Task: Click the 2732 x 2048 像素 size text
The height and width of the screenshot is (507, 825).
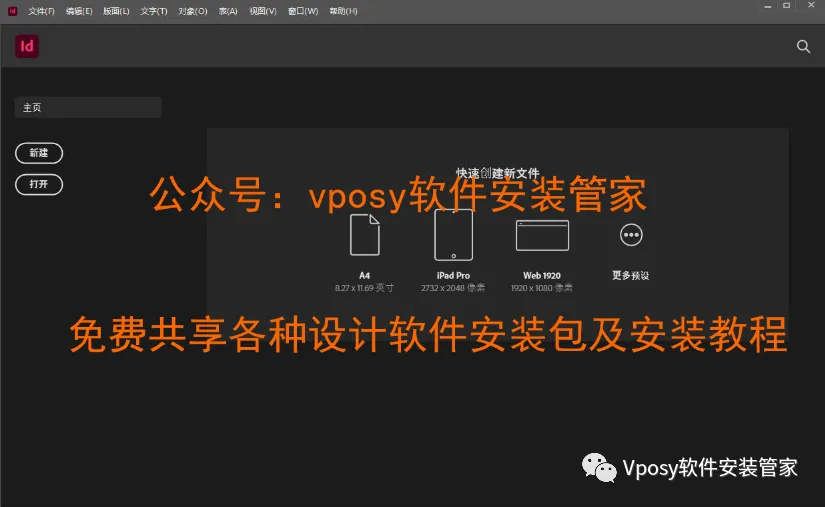Action: (x=453, y=288)
